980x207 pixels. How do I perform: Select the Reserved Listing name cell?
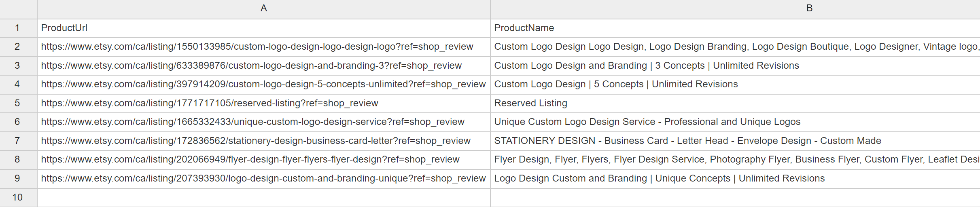click(735, 103)
